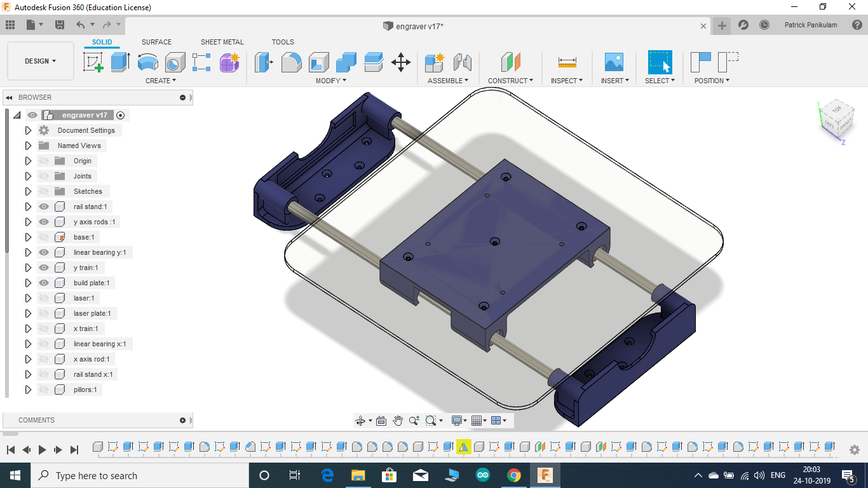Select the Fillet tool
868x488 pixels.
(291, 62)
